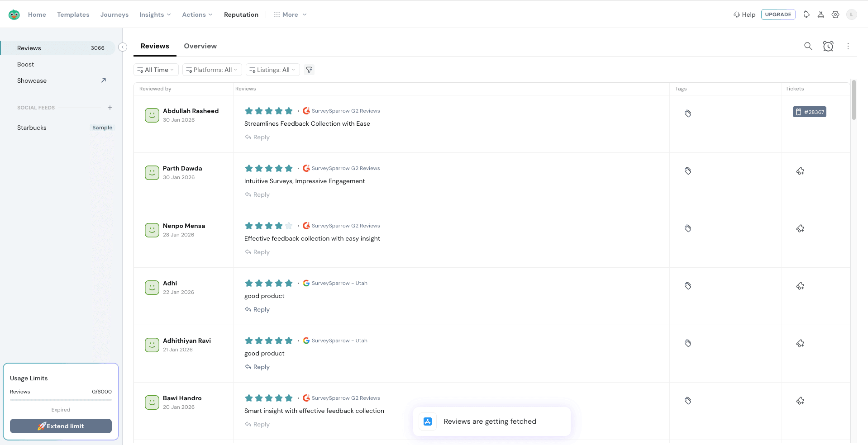The width and height of the screenshot is (868, 445).
Task: Click the UPGRADE button
Action: pyautogui.click(x=778, y=14)
